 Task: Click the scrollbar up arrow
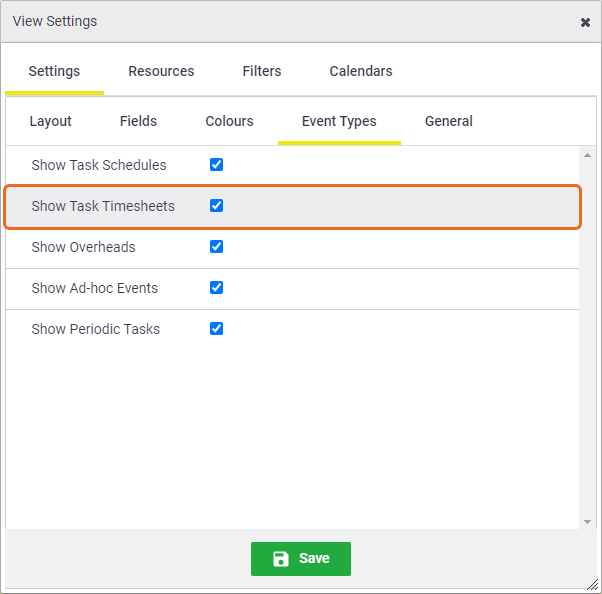point(587,155)
